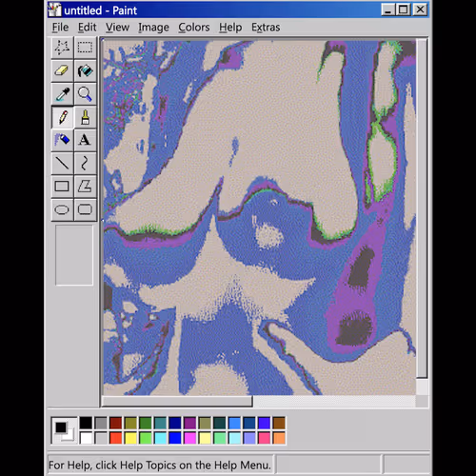Pick the black palette swatch
The image size is (476, 476).
pyautogui.click(x=86, y=423)
